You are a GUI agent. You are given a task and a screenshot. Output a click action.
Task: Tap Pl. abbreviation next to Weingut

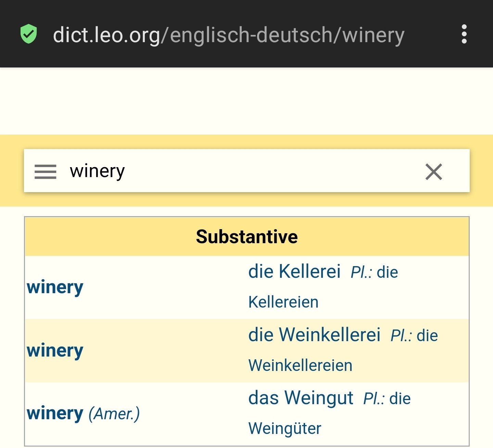pos(374,399)
